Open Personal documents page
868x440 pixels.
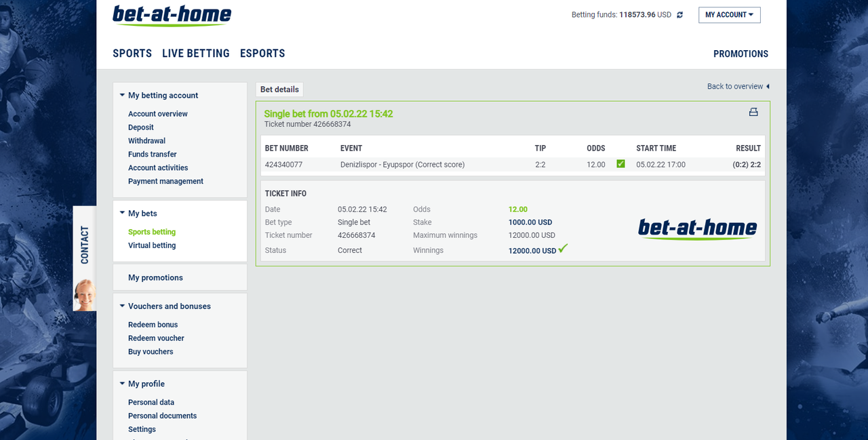pyautogui.click(x=162, y=416)
